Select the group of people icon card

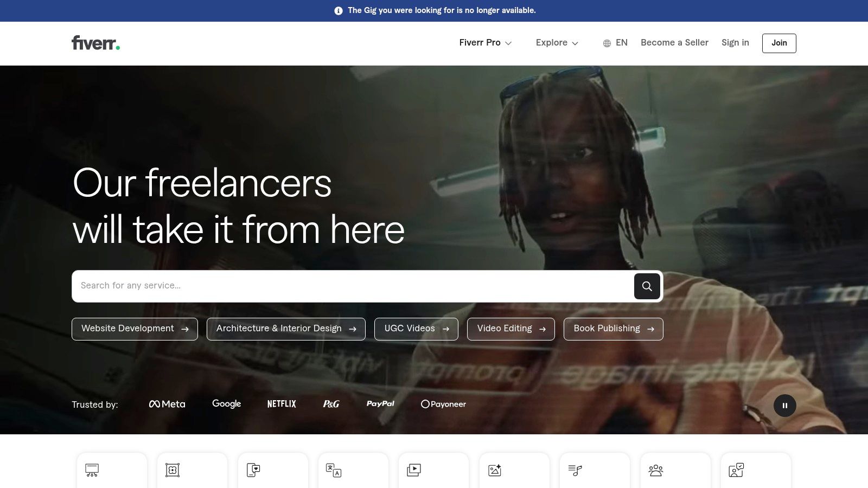click(x=675, y=470)
